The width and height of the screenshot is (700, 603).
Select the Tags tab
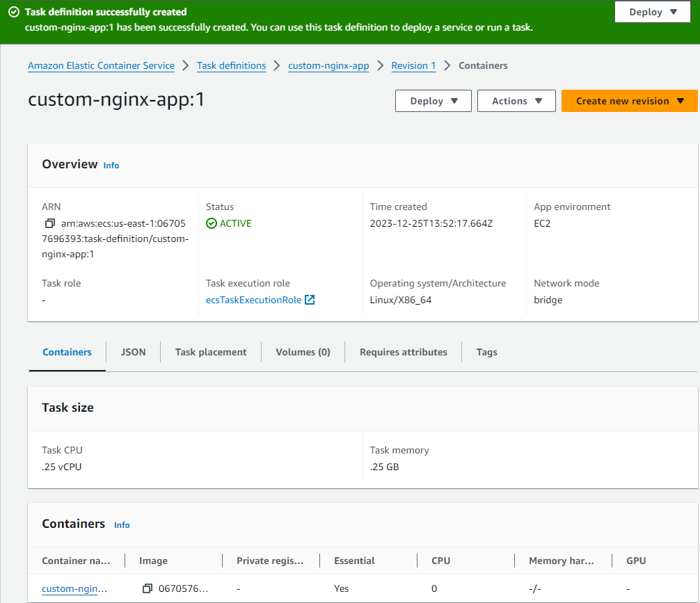[x=486, y=352]
